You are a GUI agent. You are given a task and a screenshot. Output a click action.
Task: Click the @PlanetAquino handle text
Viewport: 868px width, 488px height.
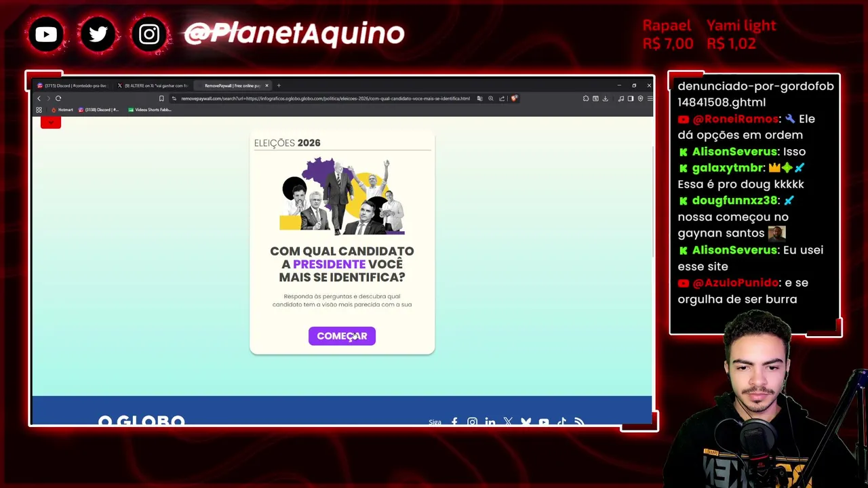pyautogui.click(x=294, y=33)
